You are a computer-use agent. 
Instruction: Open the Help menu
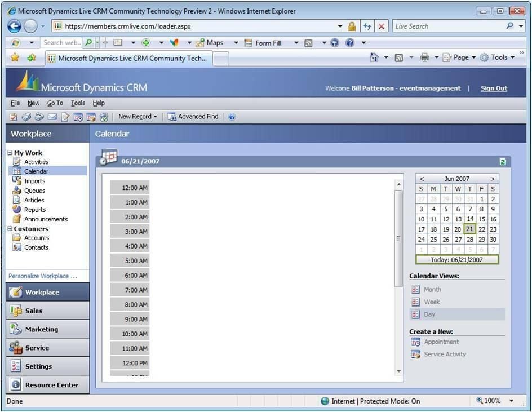coord(99,103)
